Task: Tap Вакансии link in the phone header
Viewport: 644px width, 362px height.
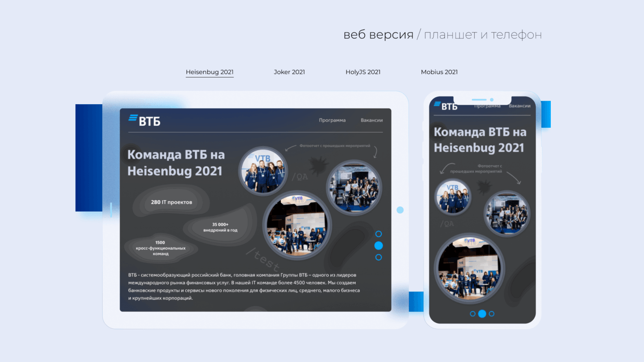Action: tap(520, 106)
